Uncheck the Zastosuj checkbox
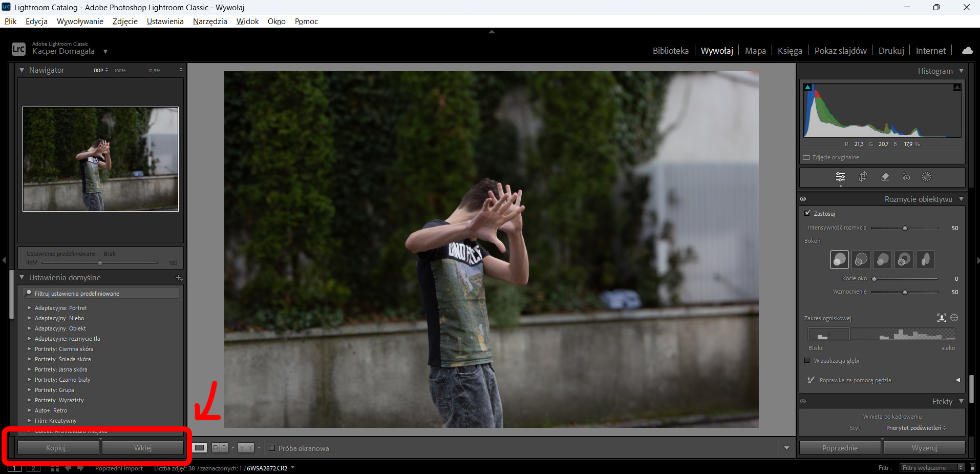 tap(807, 213)
